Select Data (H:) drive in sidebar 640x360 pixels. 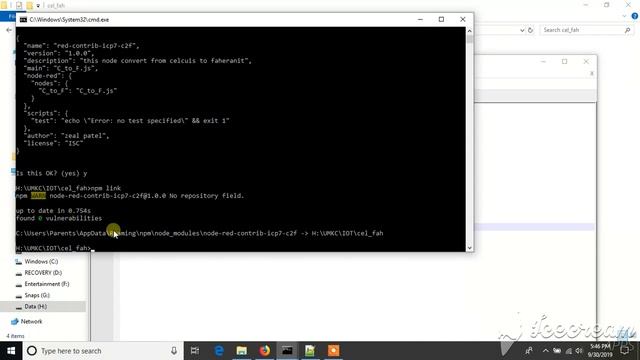click(36, 307)
